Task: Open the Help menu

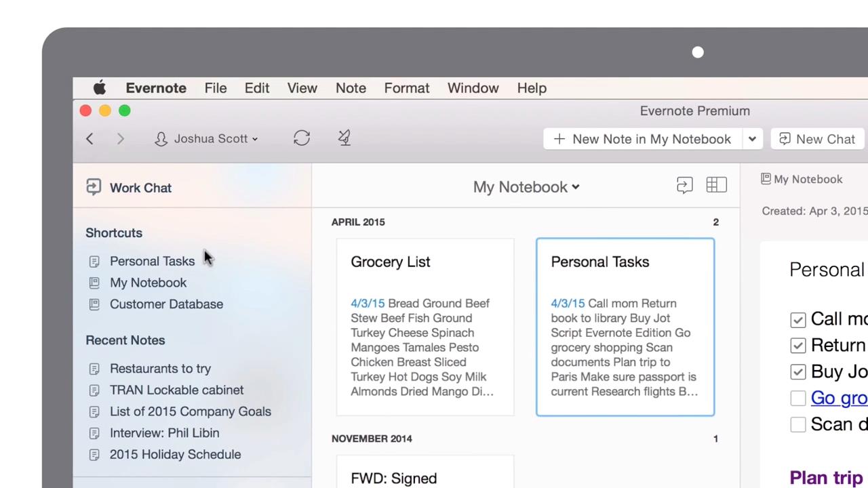Action: (x=532, y=88)
